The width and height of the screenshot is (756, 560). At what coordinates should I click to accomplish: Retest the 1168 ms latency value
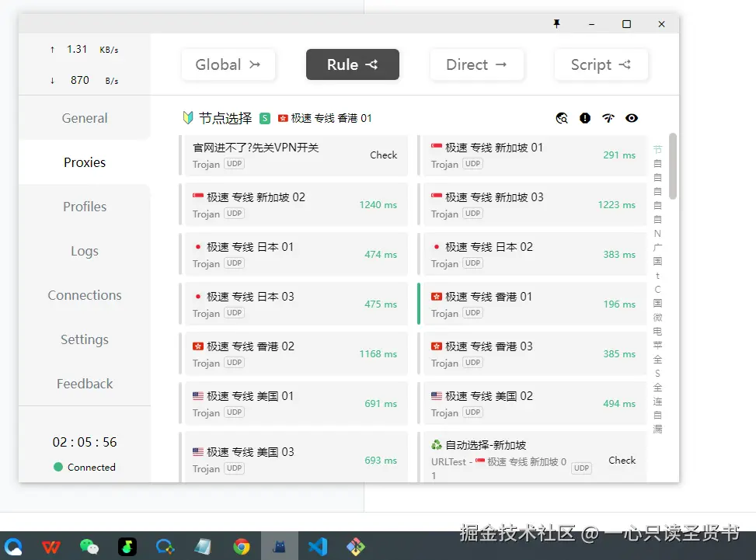(x=378, y=353)
